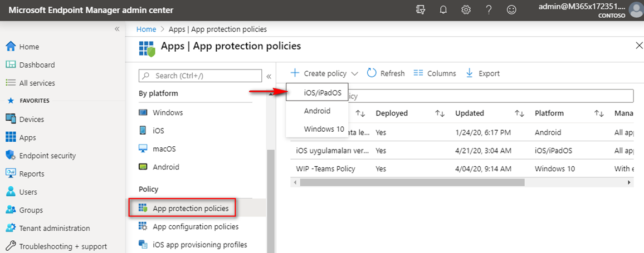Viewport: 644px width, 253px height.
Task: Select the 4/21/20, 3:04 AM cell
Action: click(x=483, y=151)
